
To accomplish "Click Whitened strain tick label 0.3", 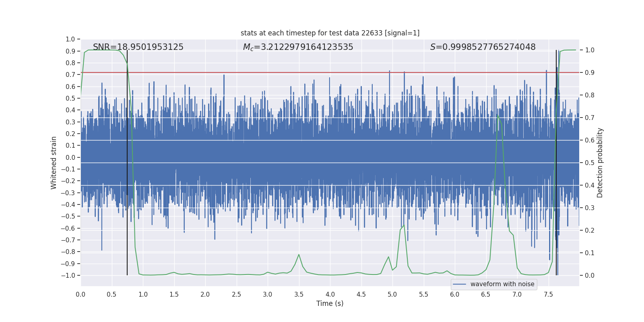I will (x=70, y=122).
